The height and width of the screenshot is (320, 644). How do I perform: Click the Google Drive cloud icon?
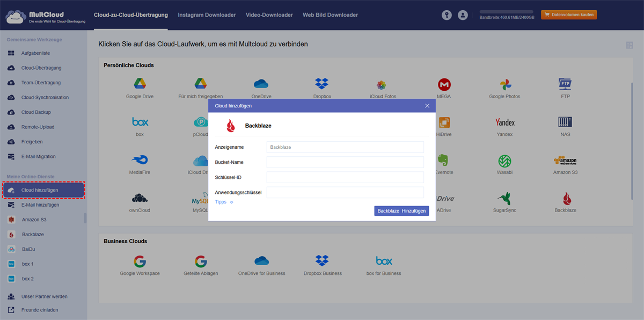coord(140,84)
